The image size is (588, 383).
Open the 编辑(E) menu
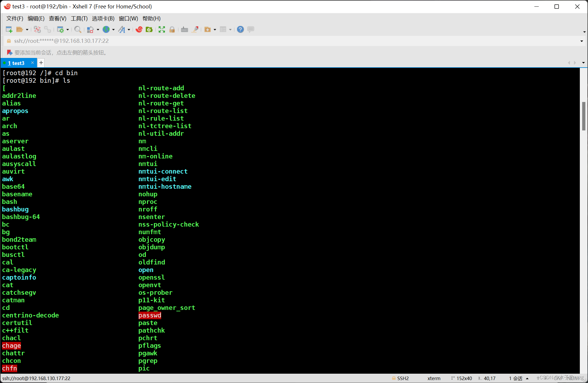coord(36,18)
